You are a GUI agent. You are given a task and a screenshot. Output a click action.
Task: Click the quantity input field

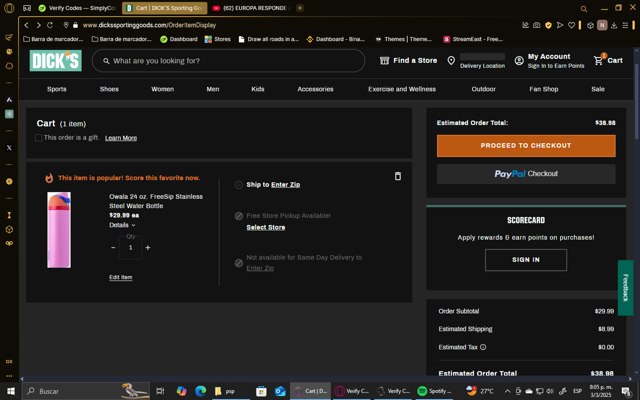(x=131, y=247)
